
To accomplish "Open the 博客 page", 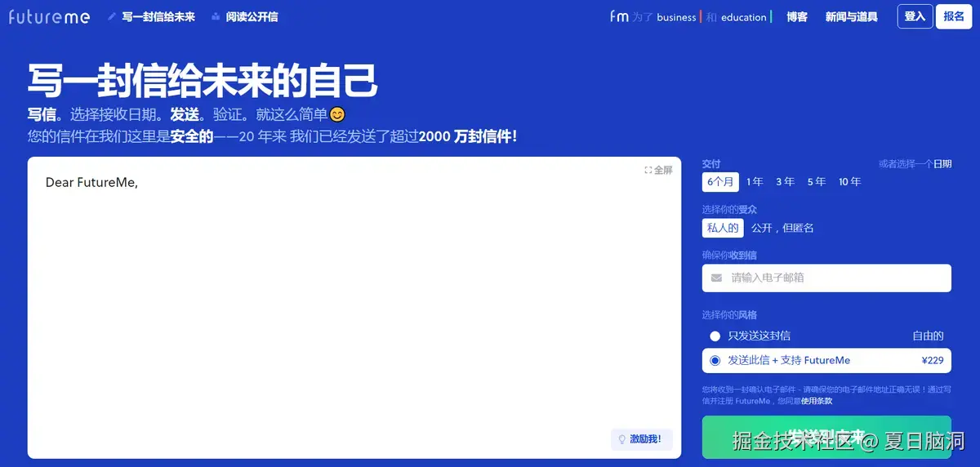I will coord(797,16).
